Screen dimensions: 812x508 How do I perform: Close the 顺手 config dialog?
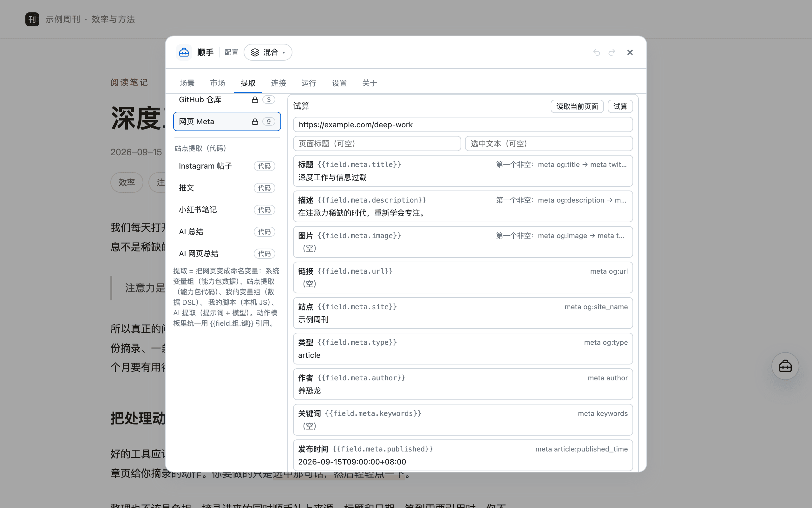(630, 52)
